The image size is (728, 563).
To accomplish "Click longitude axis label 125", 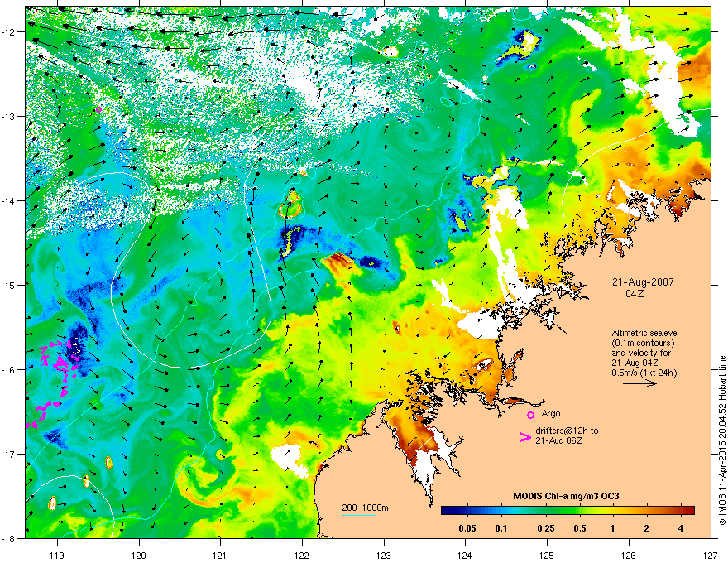I will click(547, 555).
